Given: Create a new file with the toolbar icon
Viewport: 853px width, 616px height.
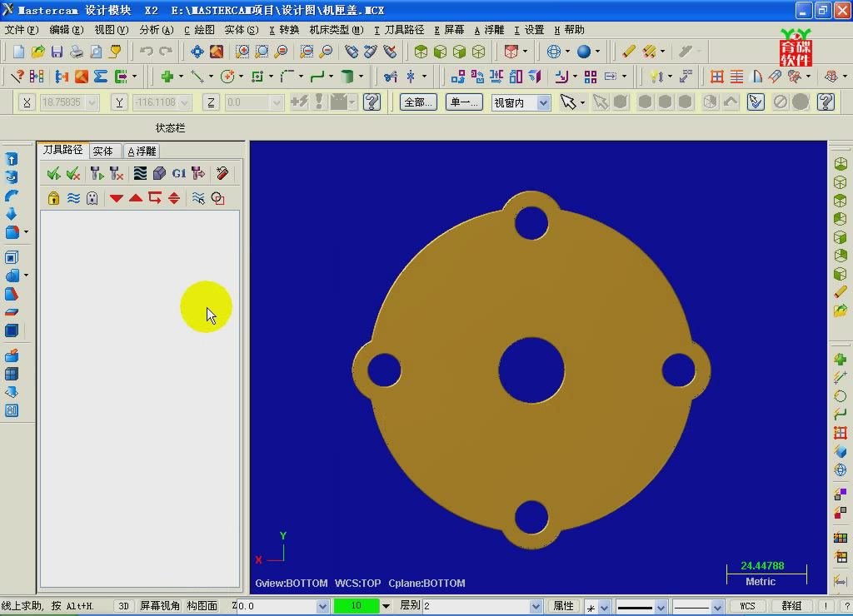Looking at the screenshot, I should [x=18, y=52].
